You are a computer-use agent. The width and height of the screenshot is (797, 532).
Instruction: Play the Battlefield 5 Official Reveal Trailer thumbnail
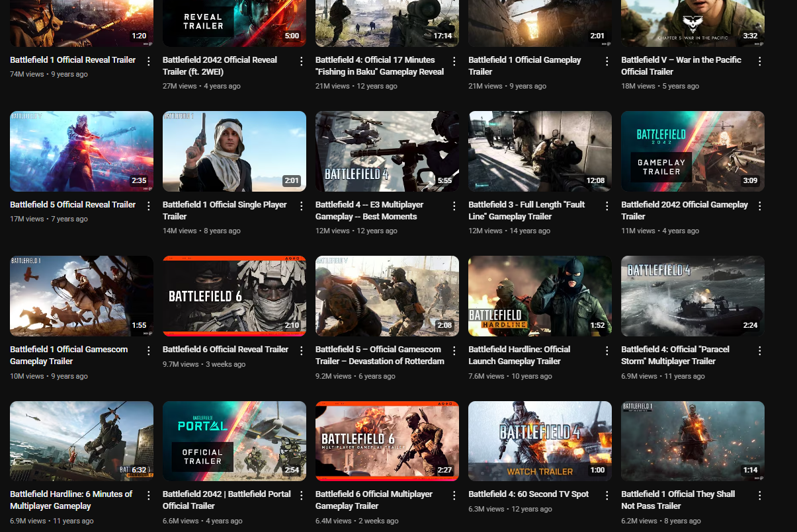pyautogui.click(x=81, y=151)
